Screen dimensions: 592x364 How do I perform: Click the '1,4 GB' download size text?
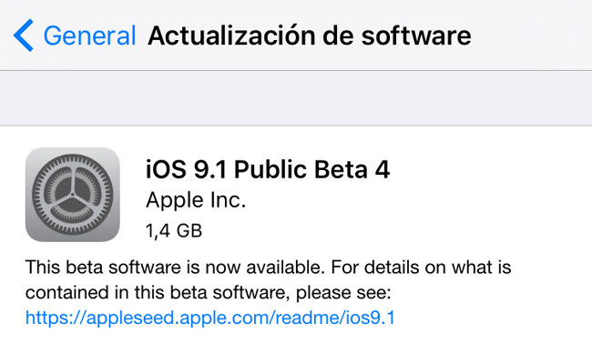point(174,231)
